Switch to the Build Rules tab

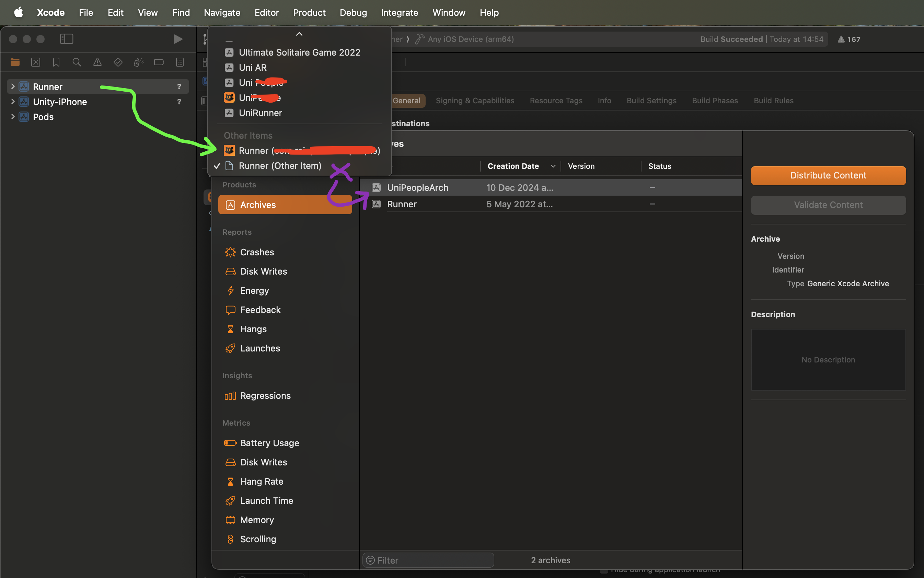coord(773,101)
